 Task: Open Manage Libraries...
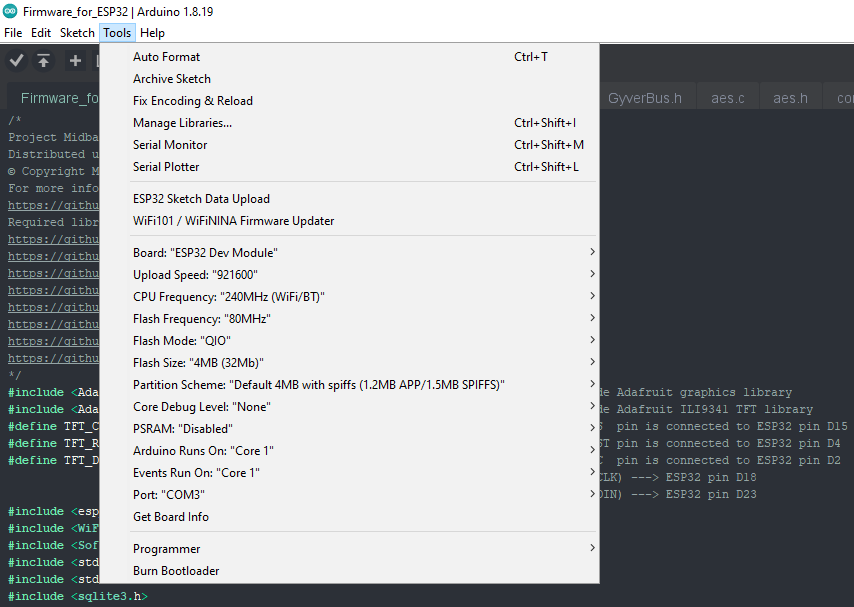(x=349, y=123)
